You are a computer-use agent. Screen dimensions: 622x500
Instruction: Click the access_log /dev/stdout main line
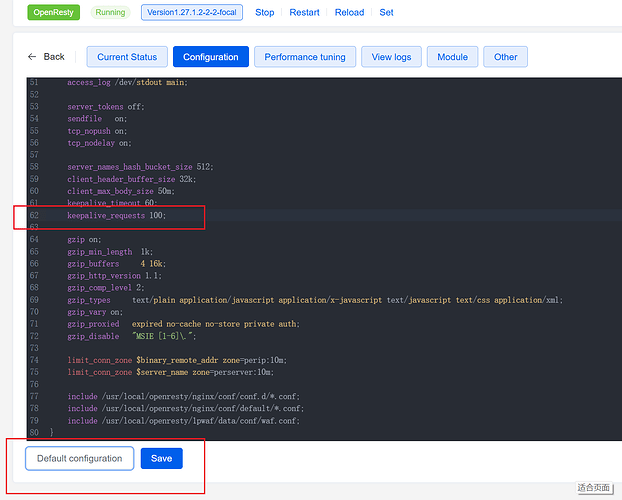pos(127,82)
